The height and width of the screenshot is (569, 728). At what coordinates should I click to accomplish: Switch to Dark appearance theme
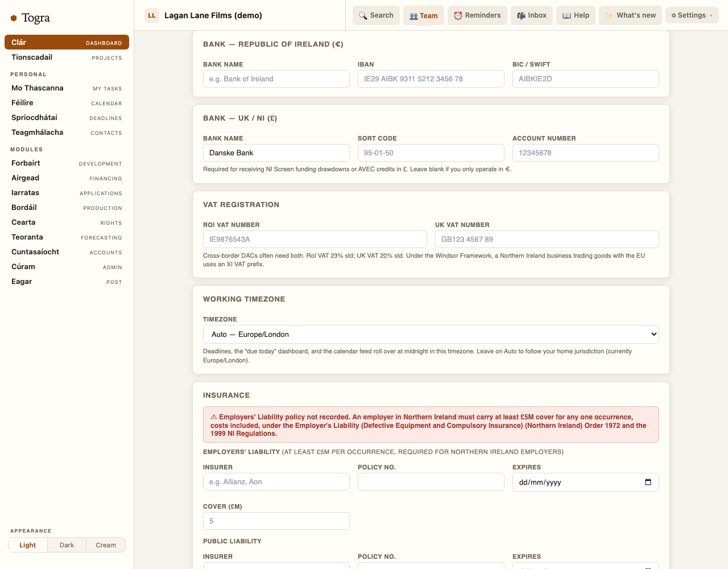pos(67,545)
